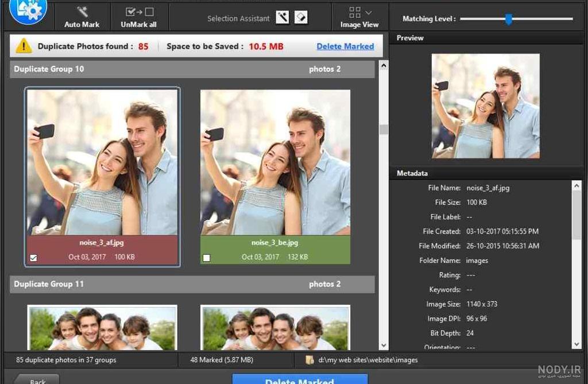The height and width of the screenshot is (384, 588).
Task: Uncheck the noise_3_af.jpg checkbox
Action: click(x=34, y=258)
